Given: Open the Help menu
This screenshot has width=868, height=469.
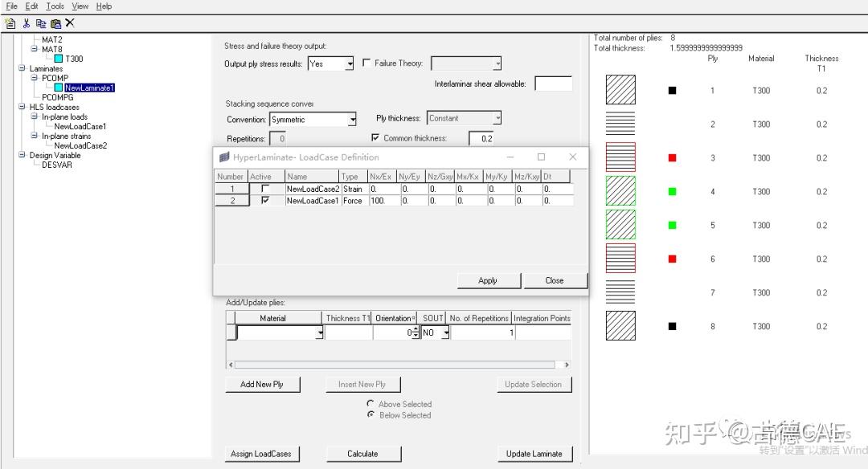Looking at the screenshot, I should 104,6.
